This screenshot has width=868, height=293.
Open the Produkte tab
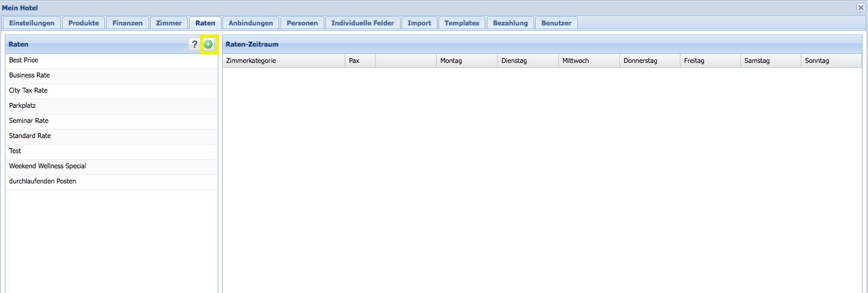click(x=83, y=23)
